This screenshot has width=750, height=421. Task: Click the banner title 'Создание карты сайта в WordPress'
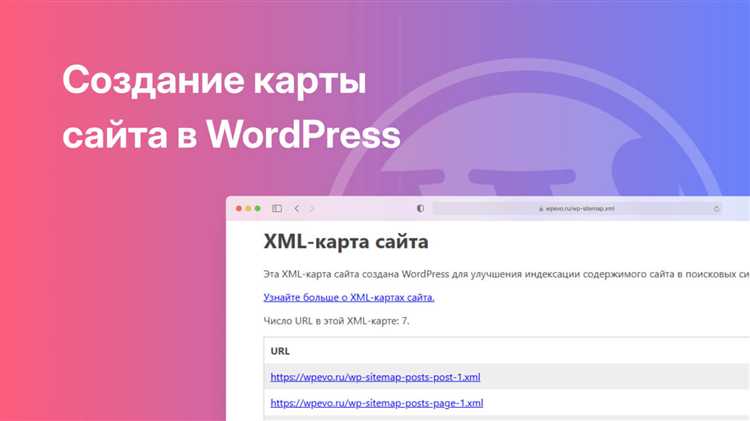tap(231, 107)
